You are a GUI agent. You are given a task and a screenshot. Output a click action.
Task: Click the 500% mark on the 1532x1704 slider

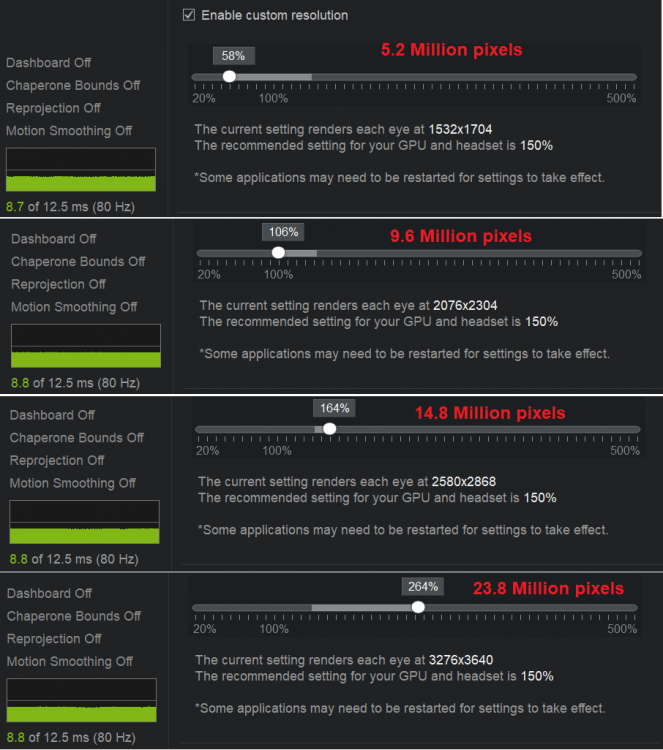[x=621, y=98]
